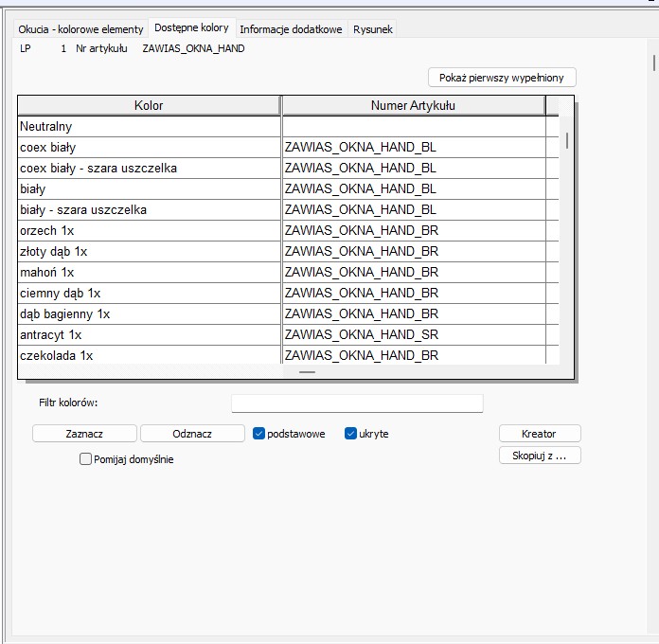Uncheck the podstawowe checkbox
This screenshot has width=659, height=644.
pyautogui.click(x=258, y=434)
